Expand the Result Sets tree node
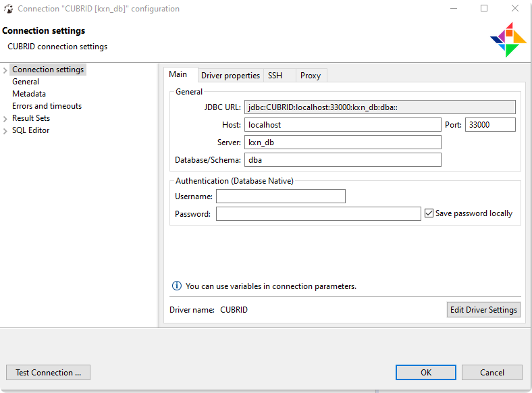532x393 pixels. 5,119
